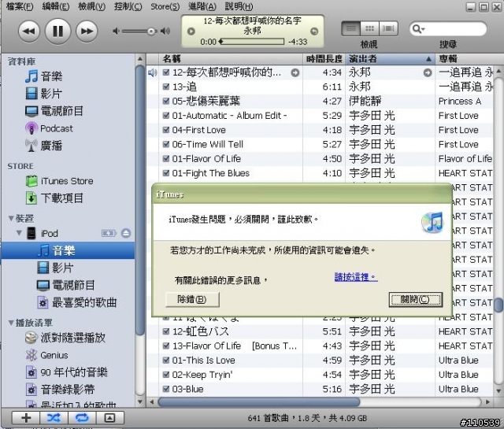Image resolution: width=504 pixels, height=429 pixels.
Task: Skip to next track with fast-forward button
Action: [x=87, y=31]
